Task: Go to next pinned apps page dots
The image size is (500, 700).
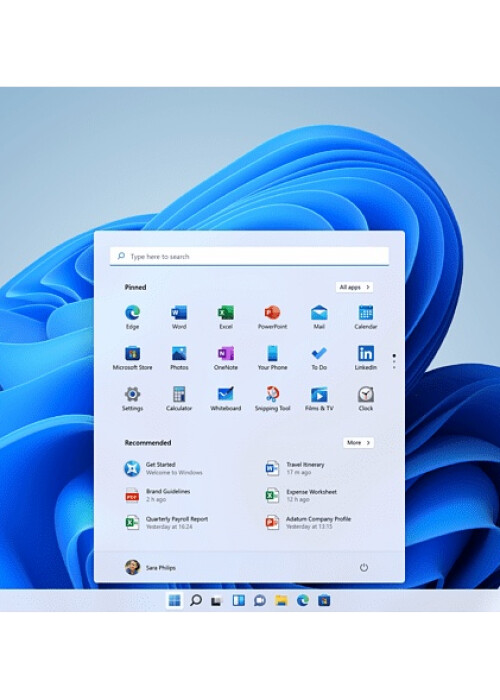Action: [394, 362]
